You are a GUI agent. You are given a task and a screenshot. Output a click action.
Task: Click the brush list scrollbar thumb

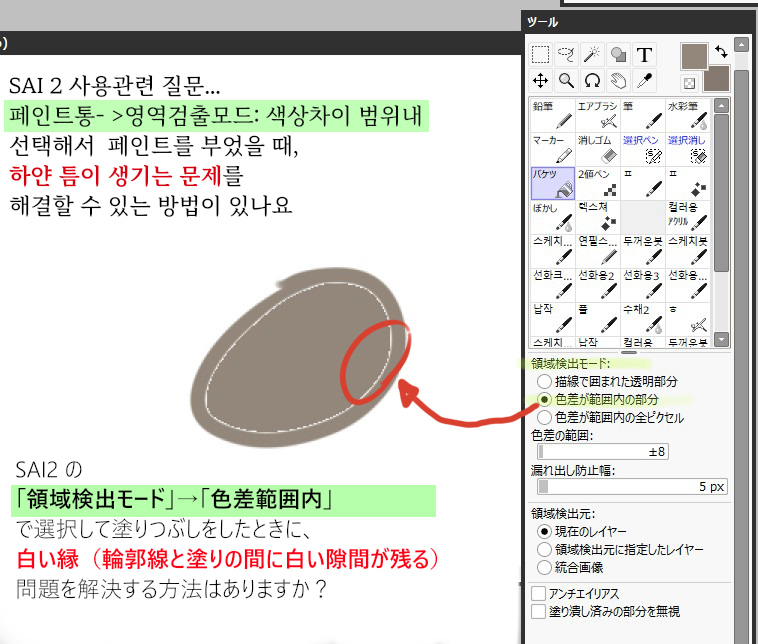721,192
